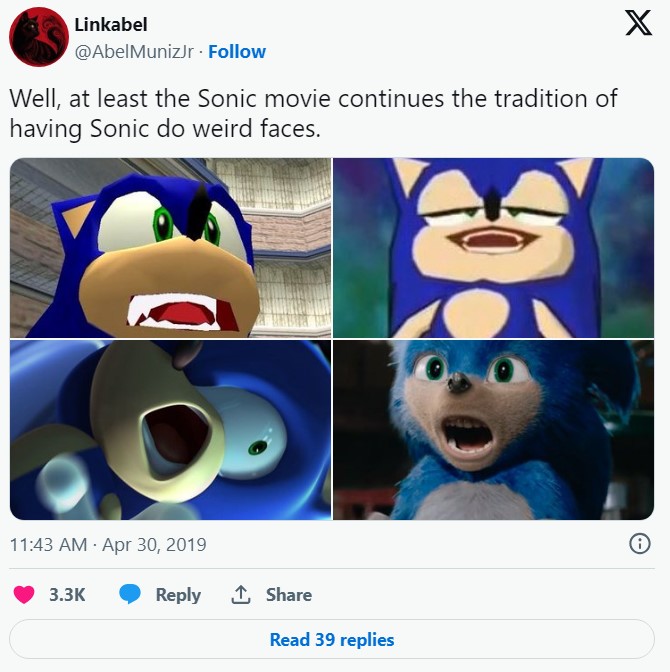
Task: Click the X logo in the tweet corner
Action: 638,24
